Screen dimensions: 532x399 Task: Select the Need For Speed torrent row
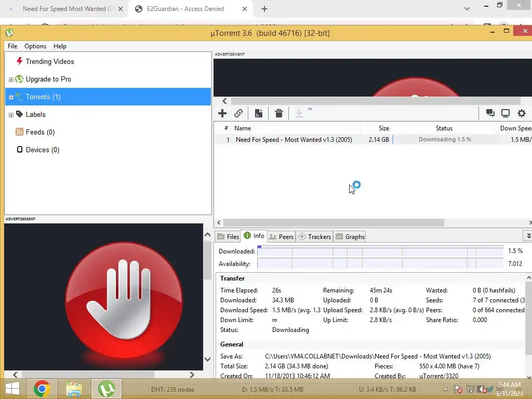point(373,139)
